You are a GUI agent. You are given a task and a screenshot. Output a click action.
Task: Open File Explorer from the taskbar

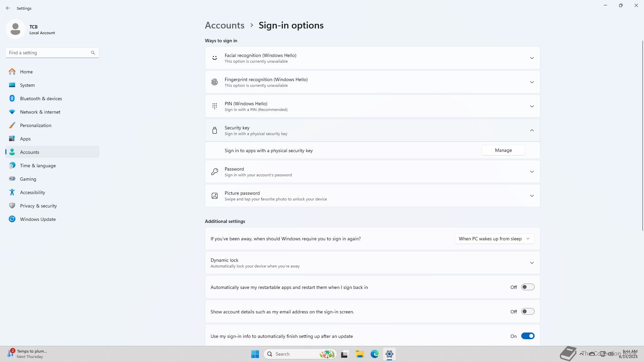[360, 354]
